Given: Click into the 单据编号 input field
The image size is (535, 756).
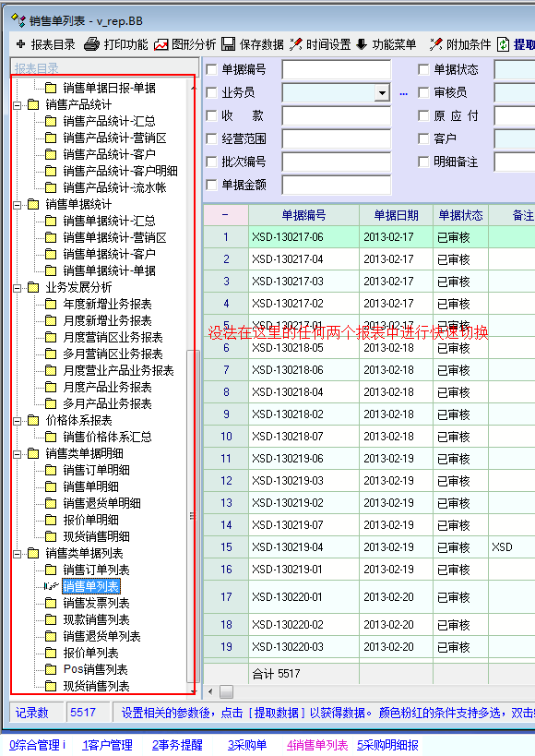Looking at the screenshot, I should point(337,69).
